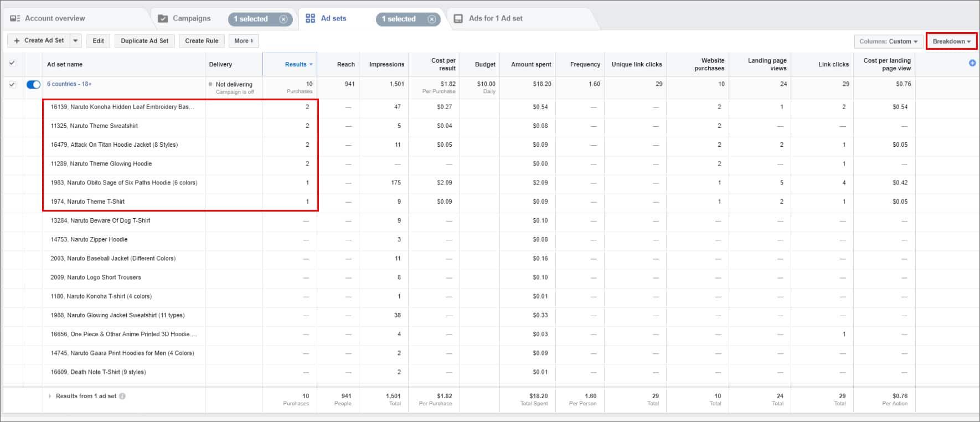Image resolution: width=980 pixels, height=422 pixels.
Task: Select row 2003, Naruto Baseball Jacket
Action: (x=113, y=258)
